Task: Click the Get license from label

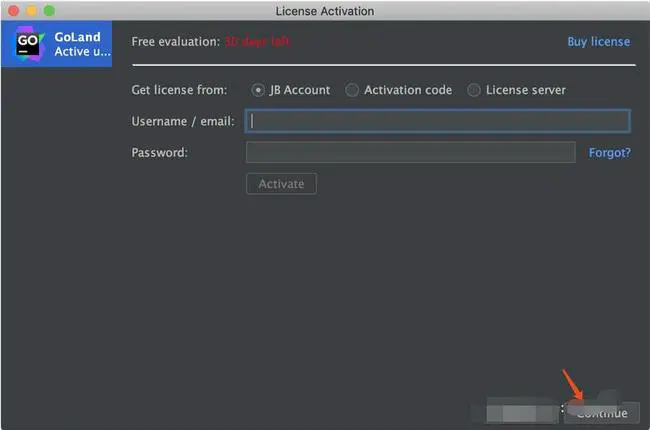Action: (179, 90)
